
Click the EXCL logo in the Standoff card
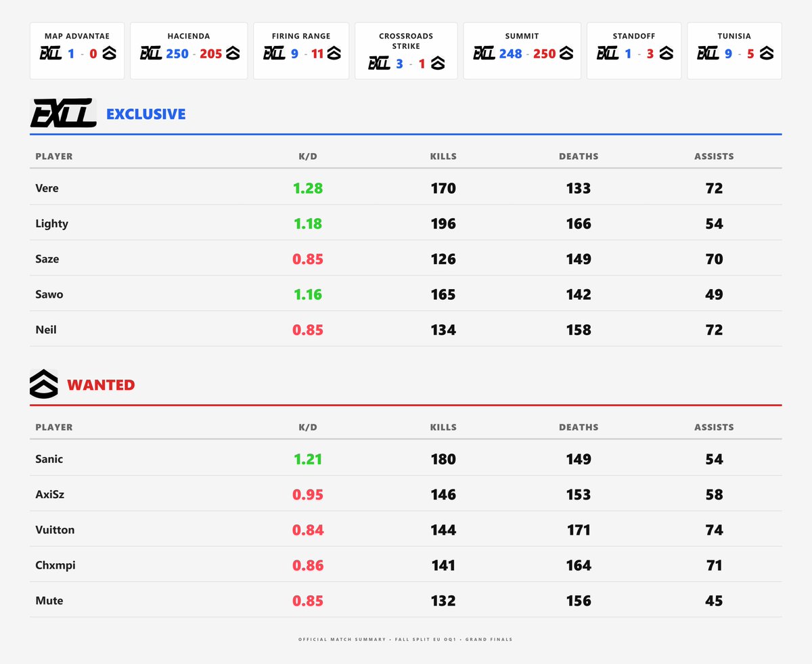pyautogui.click(x=607, y=53)
